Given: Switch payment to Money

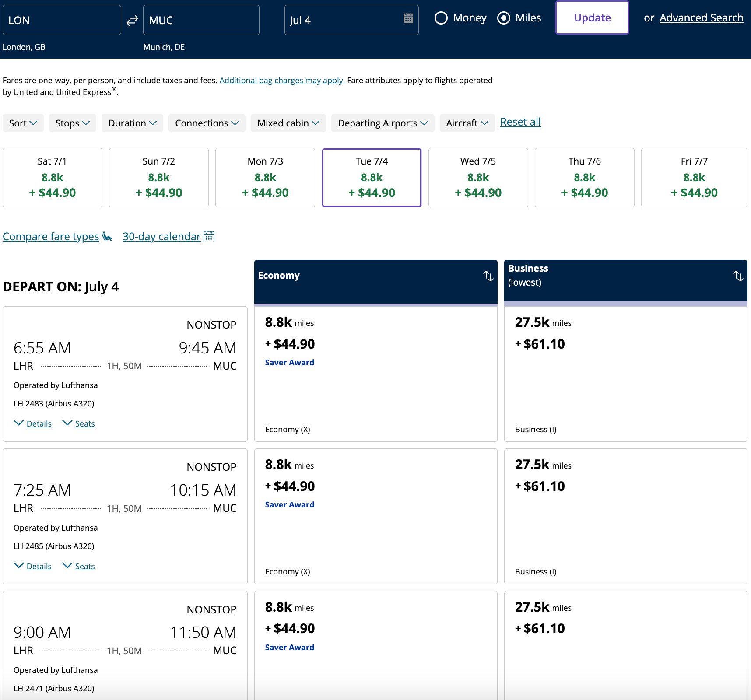Looking at the screenshot, I should [x=441, y=18].
